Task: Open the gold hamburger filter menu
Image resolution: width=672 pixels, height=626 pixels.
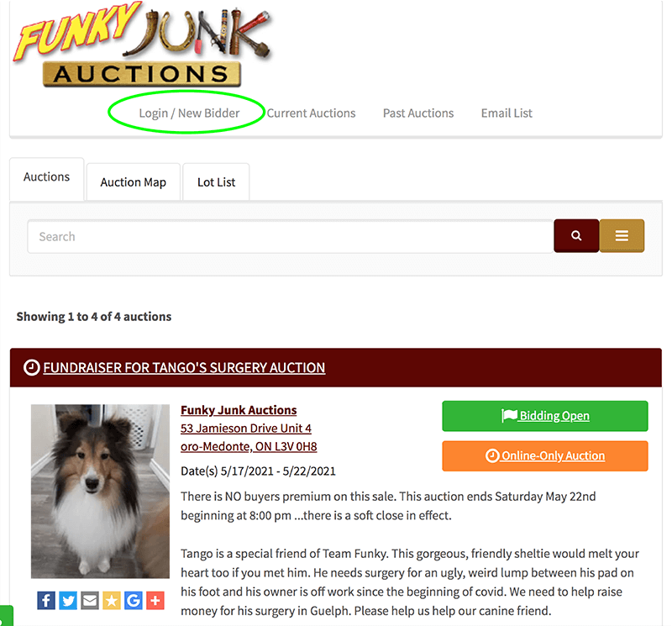Action: (x=622, y=236)
